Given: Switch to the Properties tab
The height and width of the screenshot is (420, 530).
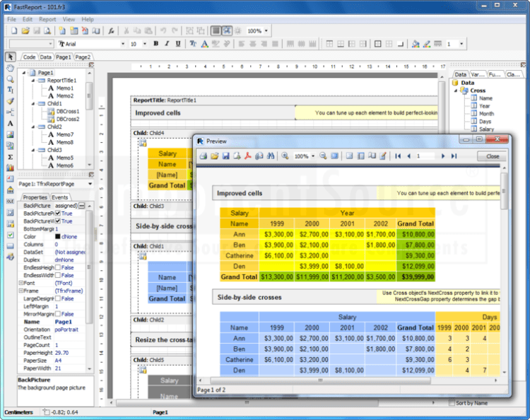Looking at the screenshot, I should tap(35, 197).
